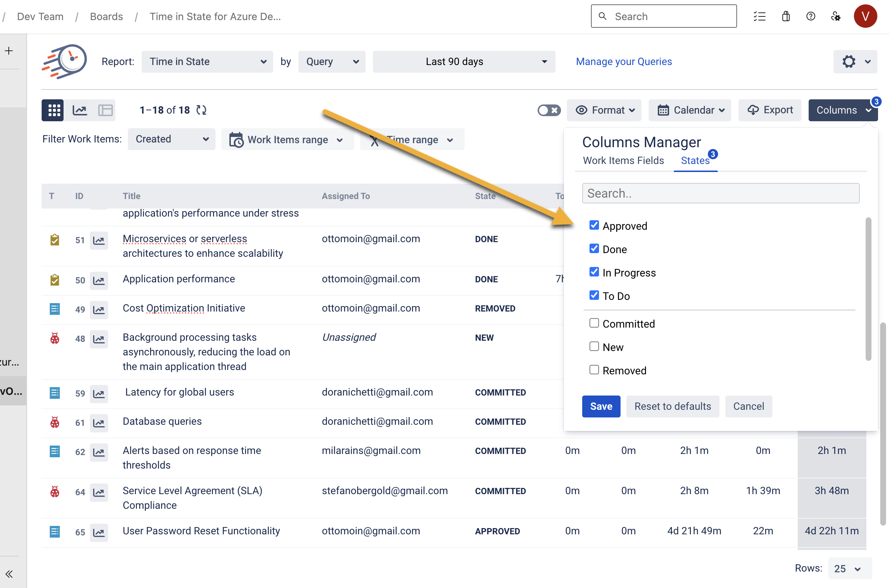Screen dimensions: 889x588
Task: Click the refresh results icon
Action: [x=201, y=110]
